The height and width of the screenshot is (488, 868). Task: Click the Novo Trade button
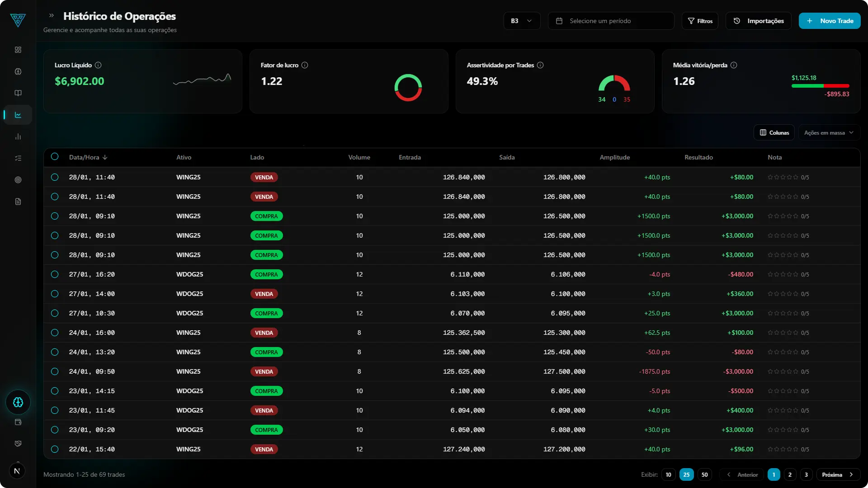(830, 21)
